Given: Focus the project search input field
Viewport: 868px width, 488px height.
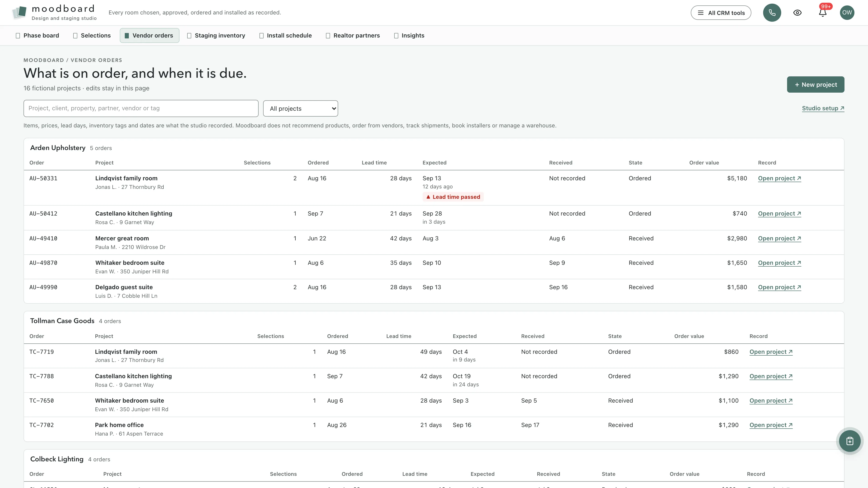Looking at the screenshot, I should click(x=141, y=108).
